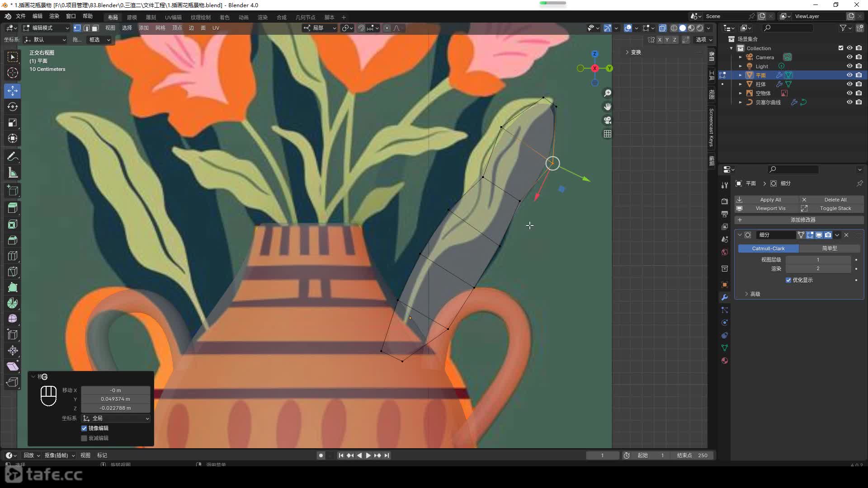The height and width of the screenshot is (488, 868).
Task: Select the Bevel tool
Action: (x=13, y=240)
